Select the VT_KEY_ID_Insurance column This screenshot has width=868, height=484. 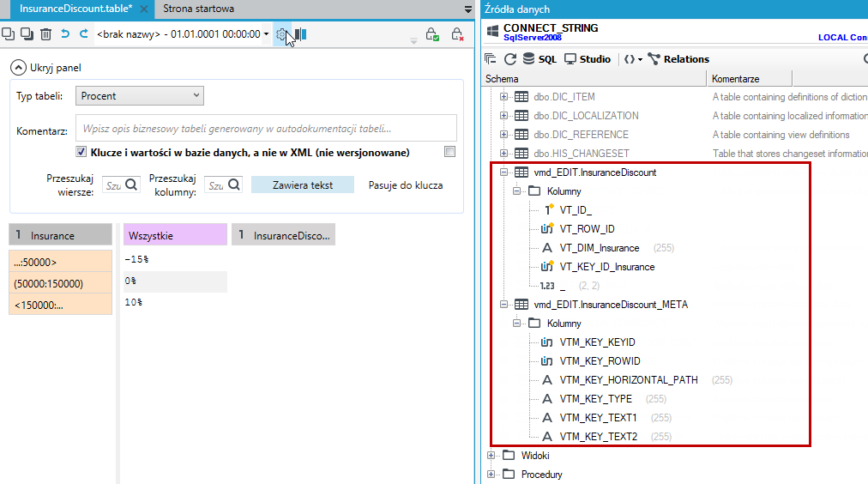606,267
